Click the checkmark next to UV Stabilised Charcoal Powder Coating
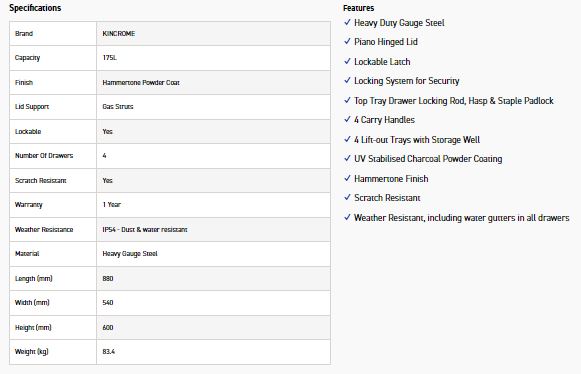This screenshot has width=581, height=374. coord(347,158)
